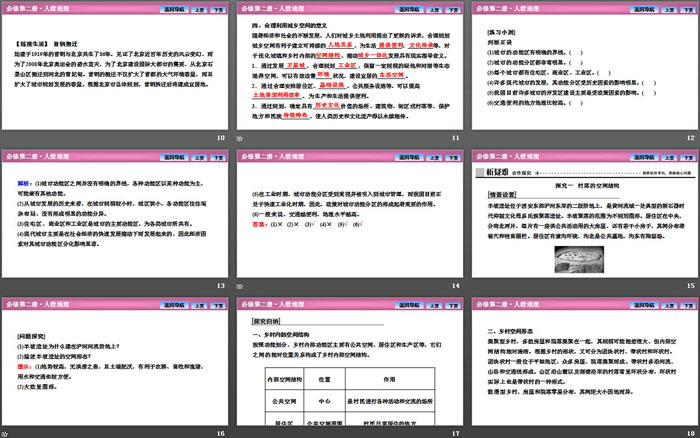Open slide 16 with 问题探究 questions
This screenshot has width=700, height=438.
[x=115, y=367]
